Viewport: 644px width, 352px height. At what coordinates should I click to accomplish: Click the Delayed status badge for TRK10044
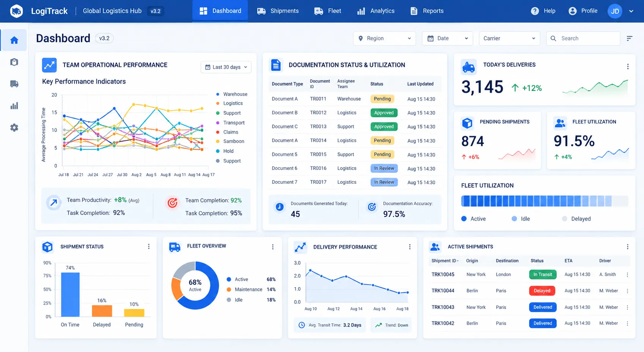click(542, 291)
